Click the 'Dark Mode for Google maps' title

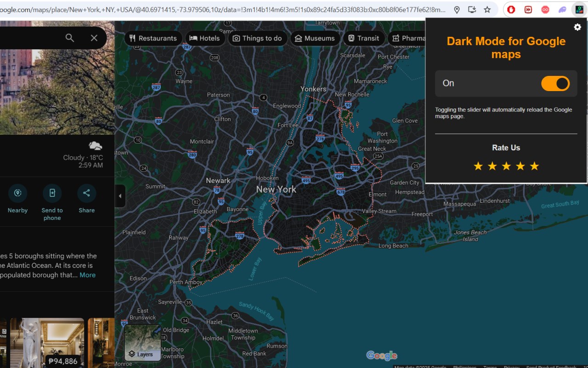click(506, 48)
